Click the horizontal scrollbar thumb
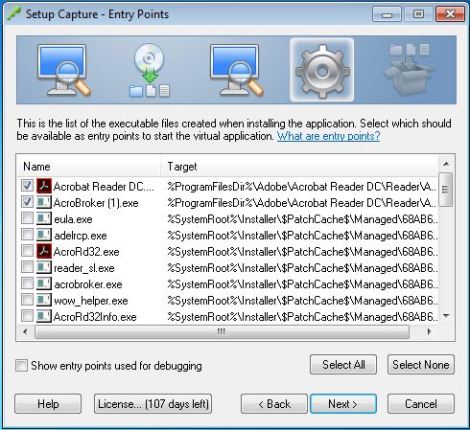The image size is (470, 430). pos(222,332)
